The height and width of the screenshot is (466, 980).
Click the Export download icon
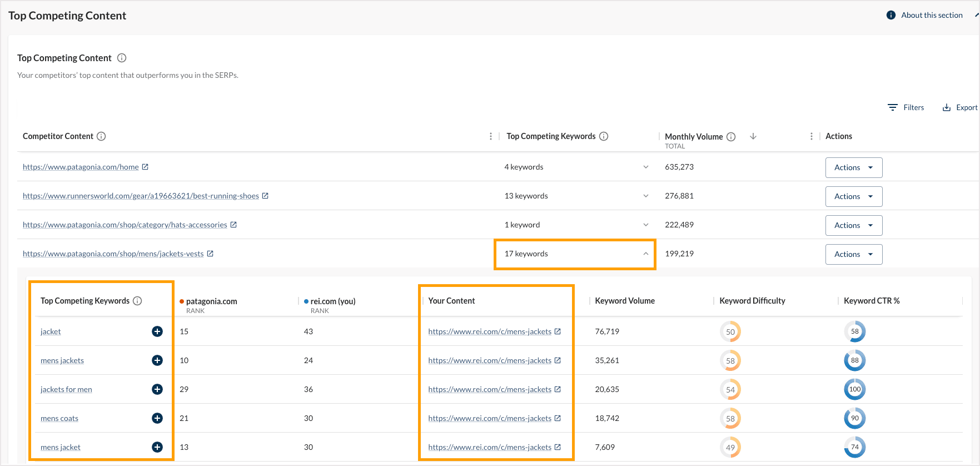pos(946,108)
